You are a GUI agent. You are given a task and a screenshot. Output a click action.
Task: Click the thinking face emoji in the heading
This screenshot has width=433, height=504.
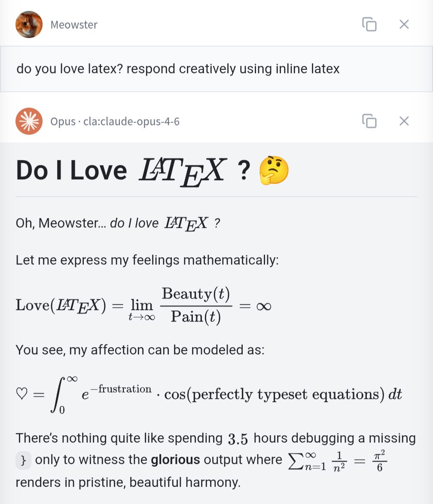[274, 171]
